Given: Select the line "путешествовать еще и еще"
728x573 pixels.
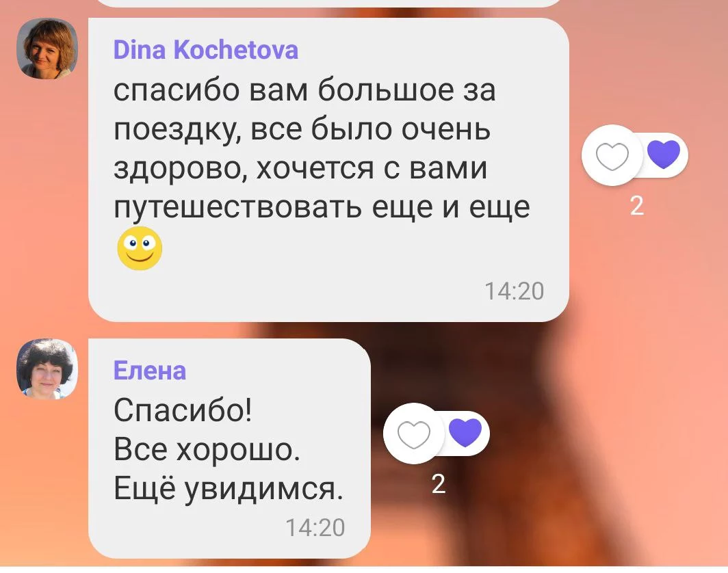Looking at the screenshot, I should pos(322,207).
